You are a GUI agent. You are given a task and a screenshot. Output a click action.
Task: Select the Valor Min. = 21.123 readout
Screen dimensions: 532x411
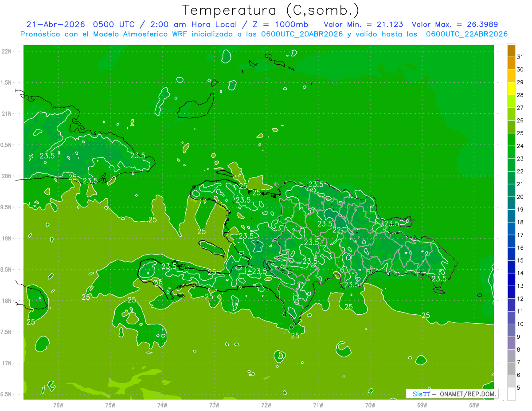coord(364,24)
